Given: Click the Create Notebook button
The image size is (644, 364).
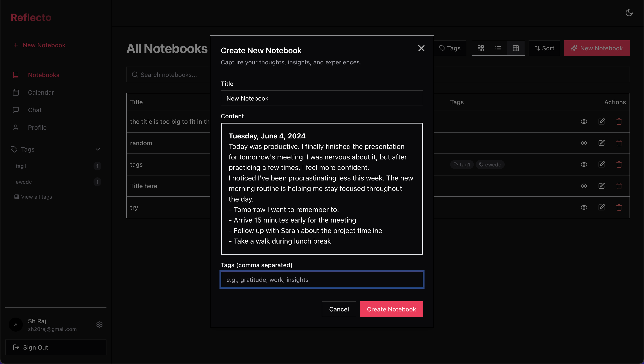Looking at the screenshot, I should 391,309.
